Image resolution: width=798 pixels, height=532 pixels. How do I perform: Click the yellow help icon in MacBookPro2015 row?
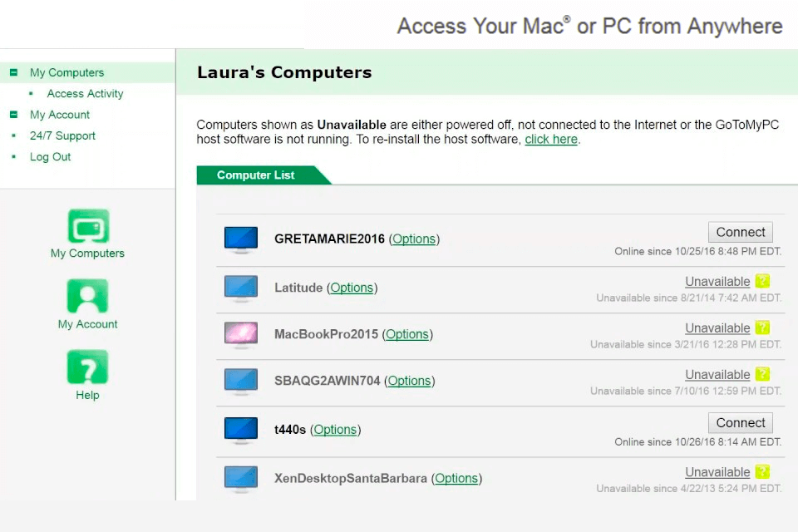762,328
